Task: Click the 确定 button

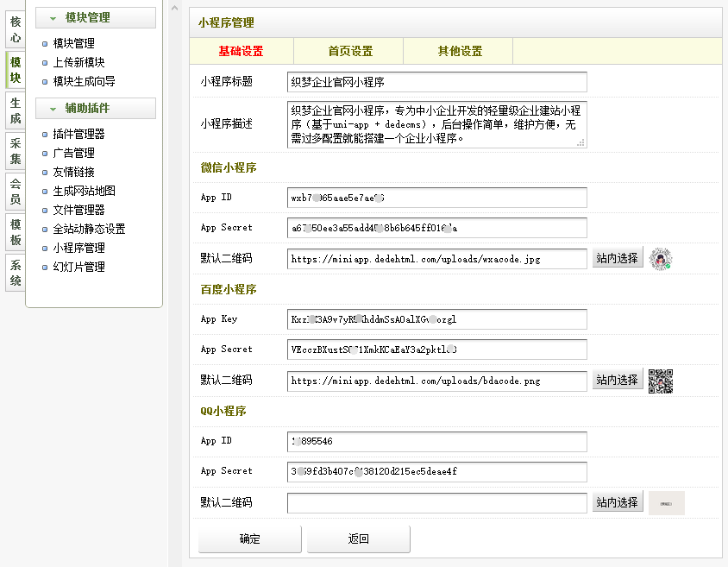Action: tap(250, 539)
